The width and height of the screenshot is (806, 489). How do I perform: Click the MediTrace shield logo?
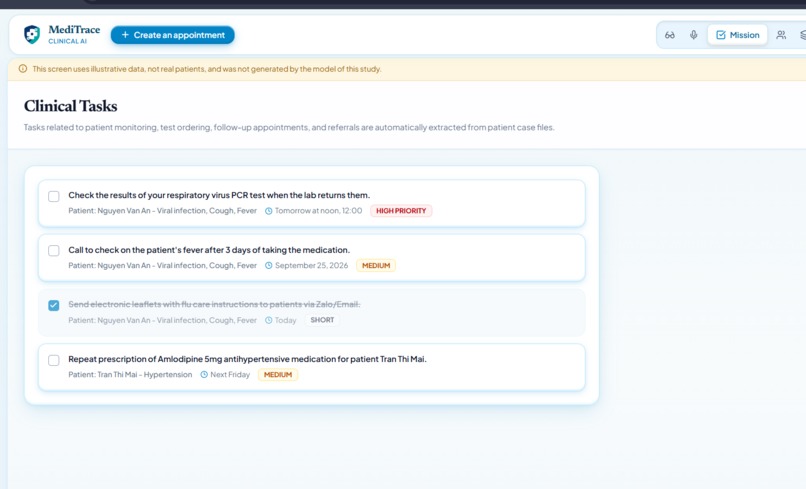[32, 34]
